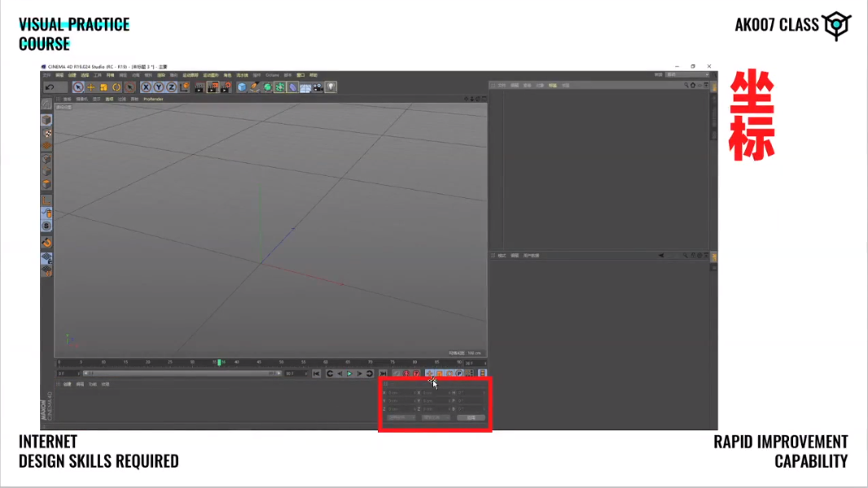Click the Render View clapperboard icon
Image resolution: width=868 pixels, height=488 pixels.
point(199,87)
